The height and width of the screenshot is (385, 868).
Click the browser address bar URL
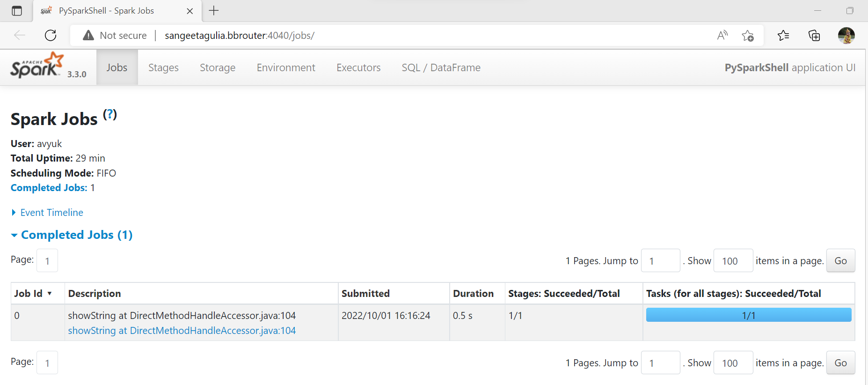click(x=240, y=36)
